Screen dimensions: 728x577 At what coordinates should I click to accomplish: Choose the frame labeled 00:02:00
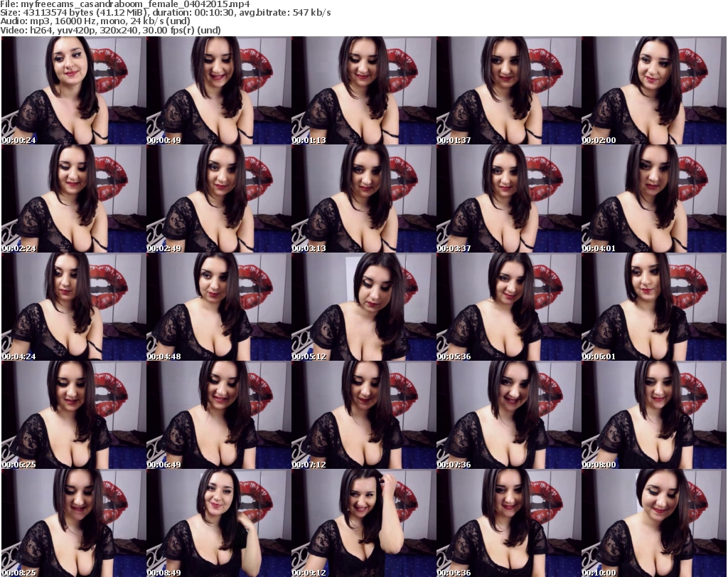(654, 90)
